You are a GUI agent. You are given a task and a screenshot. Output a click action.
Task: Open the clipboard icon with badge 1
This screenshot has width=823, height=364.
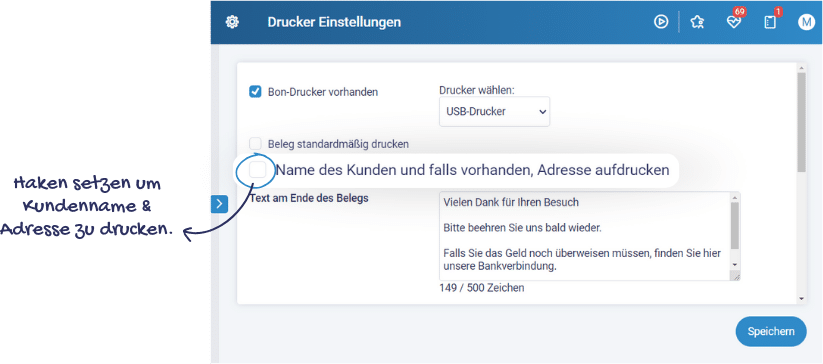click(770, 21)
